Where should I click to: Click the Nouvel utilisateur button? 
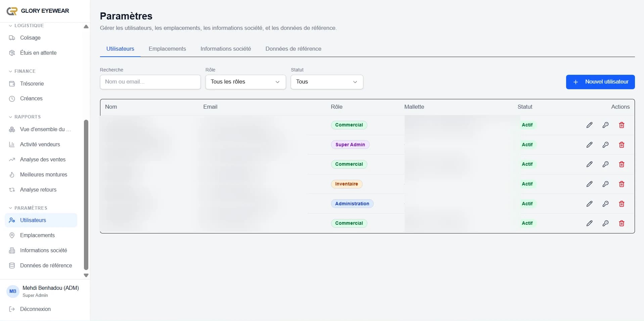(x=600, y=82)
